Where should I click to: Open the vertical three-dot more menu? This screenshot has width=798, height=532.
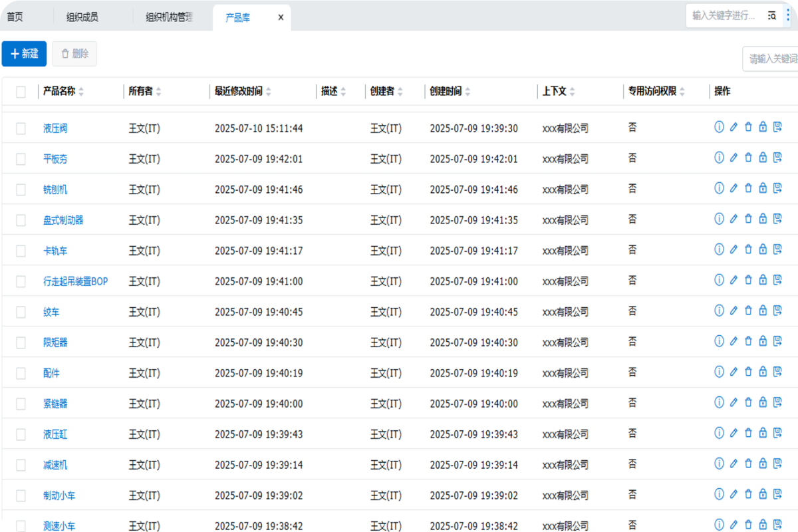(789, 15)
